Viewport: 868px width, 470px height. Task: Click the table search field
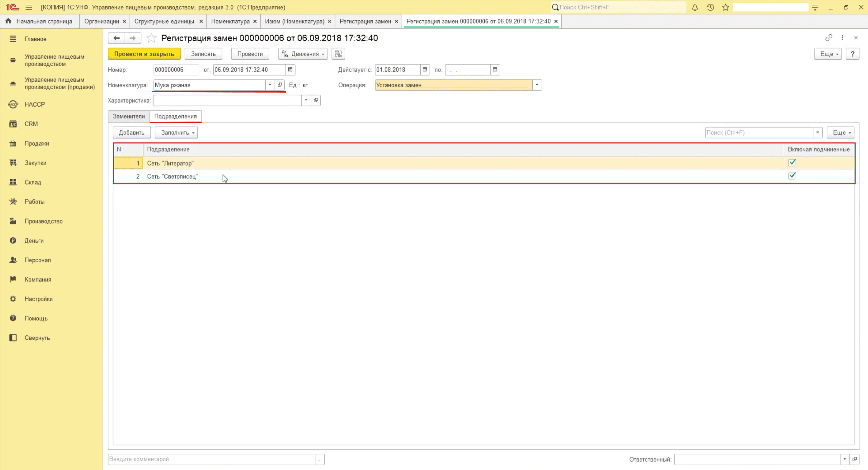(759, 132)
